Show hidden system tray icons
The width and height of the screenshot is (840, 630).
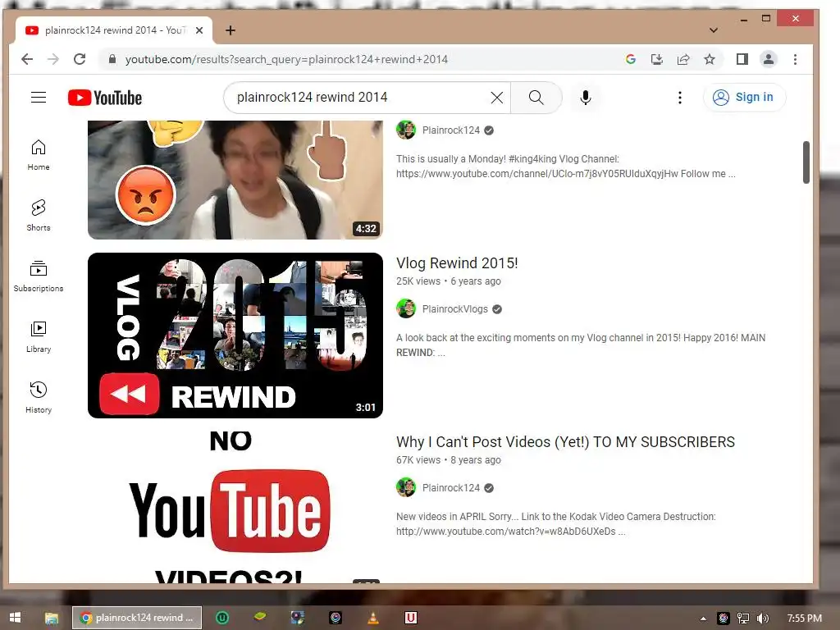(703, 619)
